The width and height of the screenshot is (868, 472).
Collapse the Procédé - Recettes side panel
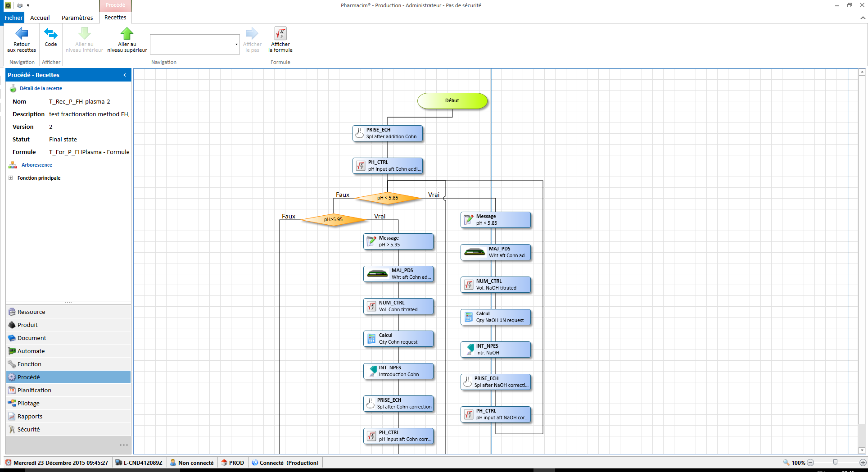pos(125,75)
